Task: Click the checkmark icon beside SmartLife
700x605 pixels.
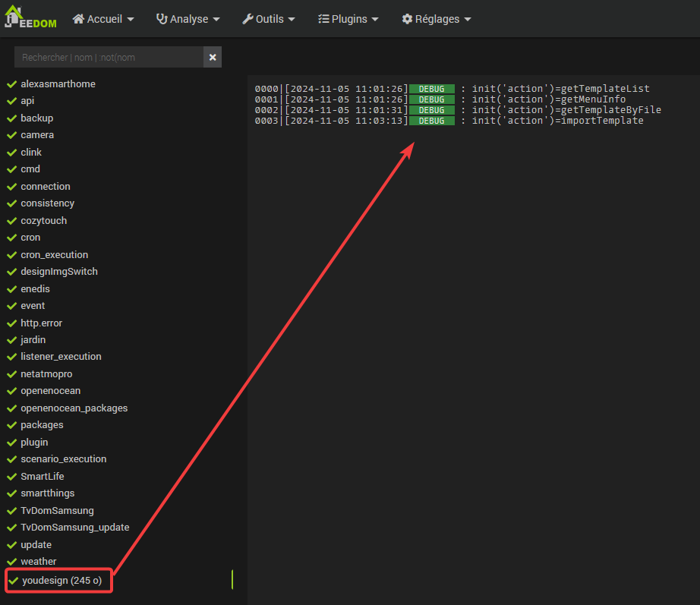Action: (x=12, y=477)
